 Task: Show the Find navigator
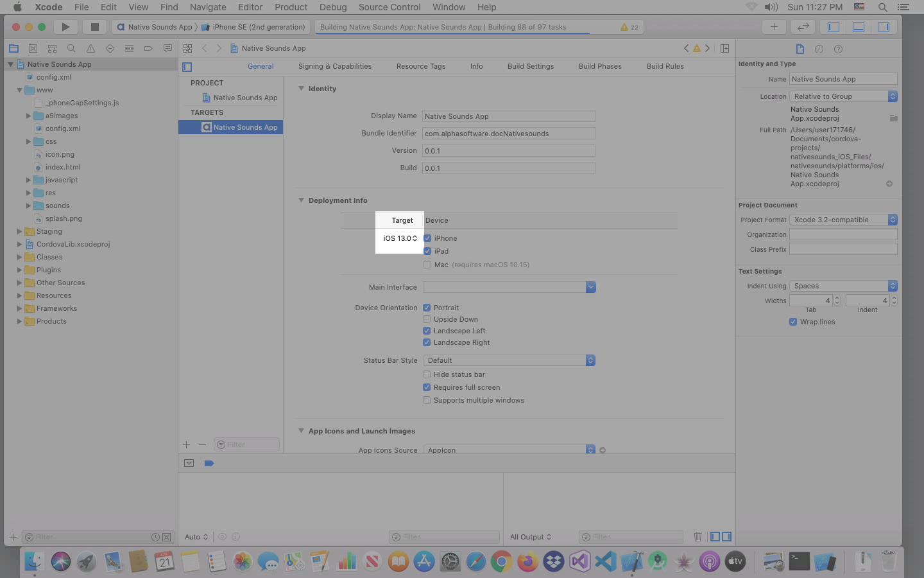(x=71, y=48)
